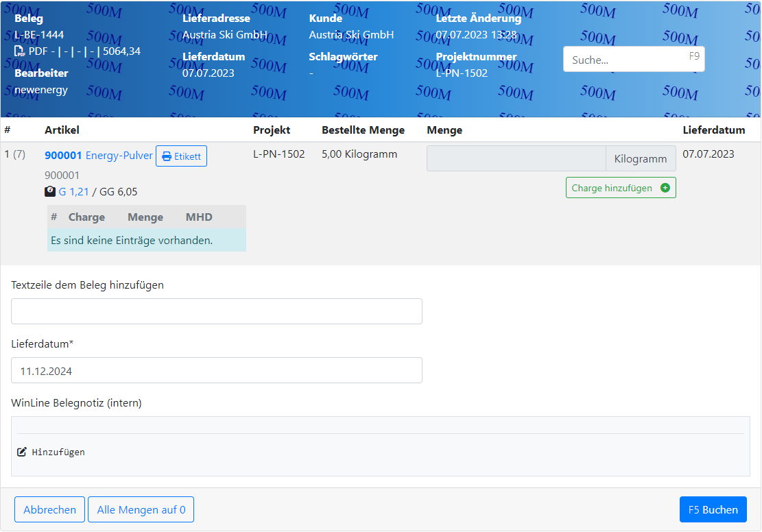Post the document with F5 Buchen
Viewport: 762px width, 532px height.
pos(713,509)
